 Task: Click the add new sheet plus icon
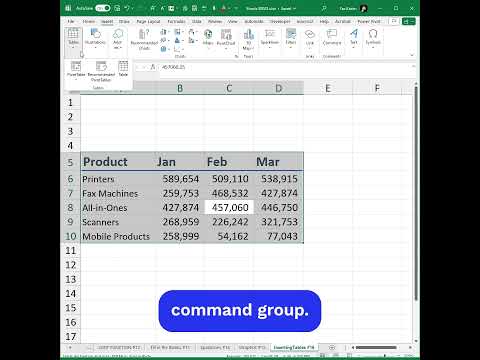pos(332,347)
